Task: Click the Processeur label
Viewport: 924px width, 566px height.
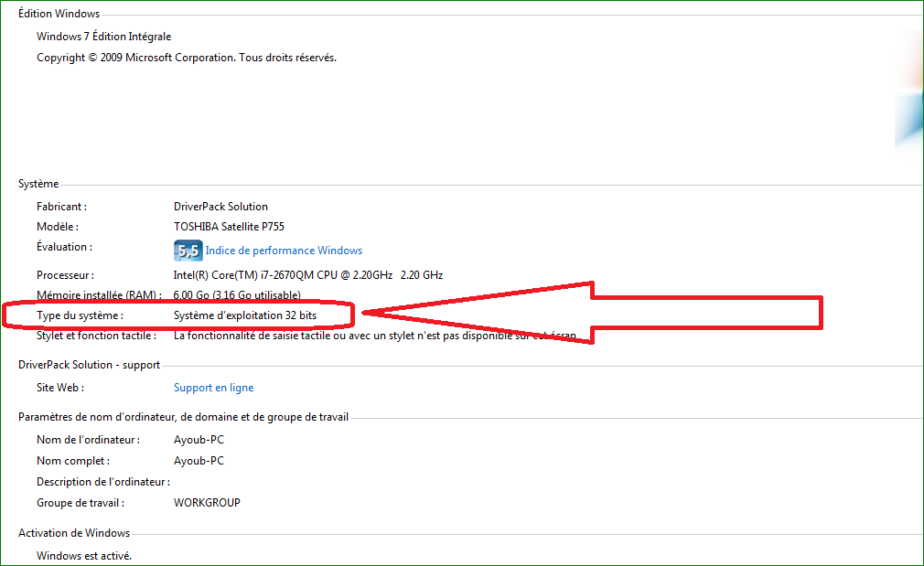Action: pyautogui.click(x=65, y=275)
